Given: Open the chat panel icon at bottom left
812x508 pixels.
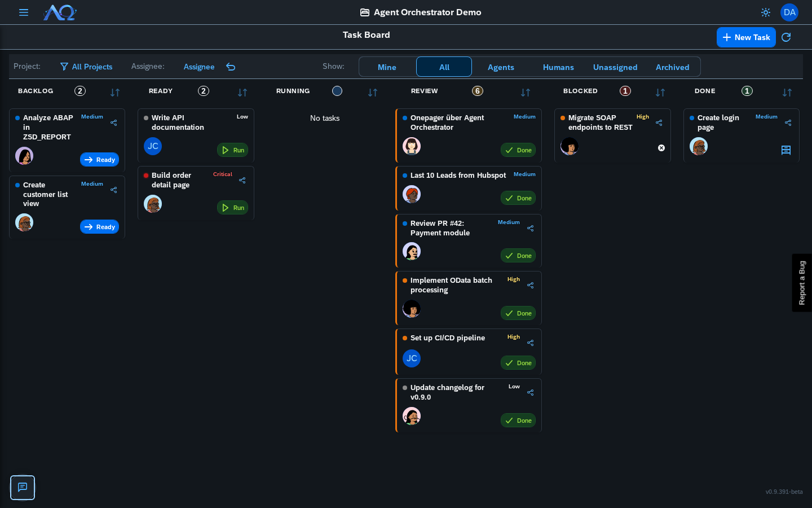Looking at the screenshot, I should tap(23, 488).
